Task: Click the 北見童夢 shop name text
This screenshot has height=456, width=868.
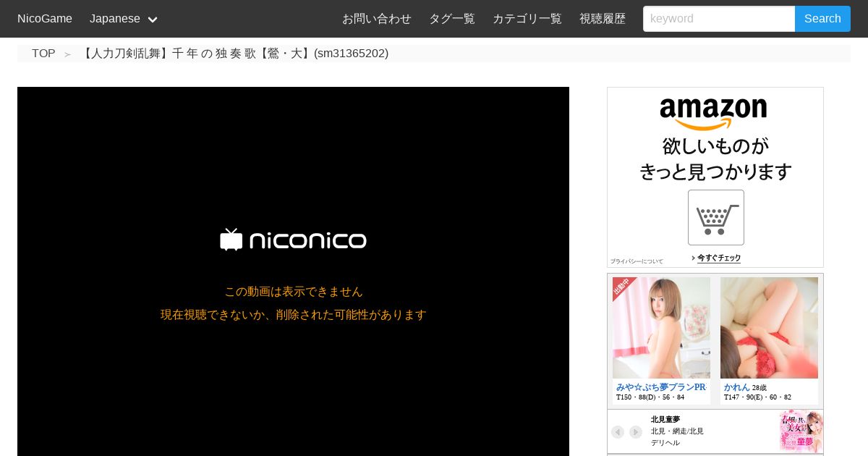Action: coord(665,419)
